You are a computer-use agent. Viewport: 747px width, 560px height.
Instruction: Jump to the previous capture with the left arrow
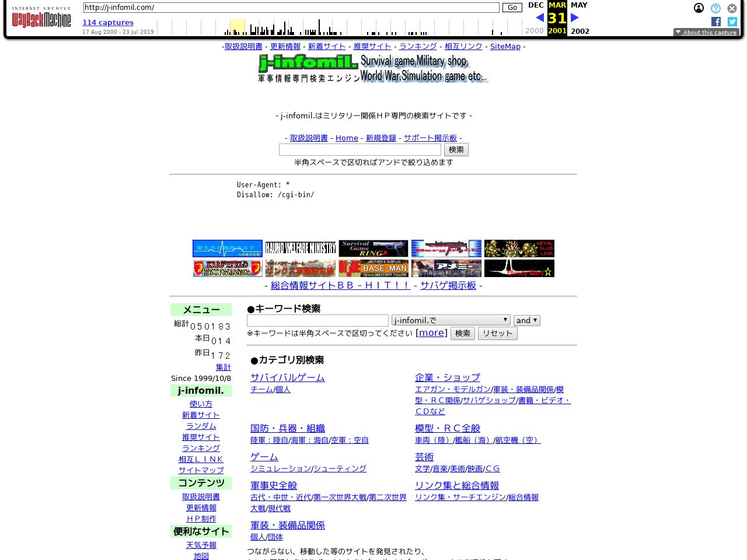[x=539, y=17]
